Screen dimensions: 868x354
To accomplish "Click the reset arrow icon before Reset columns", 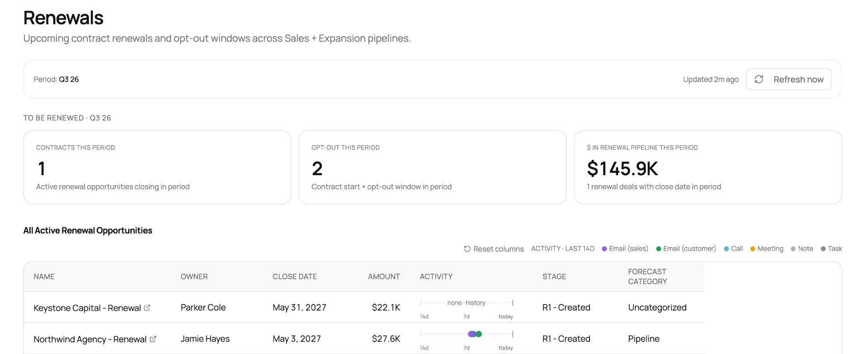I will click(467, 249).
